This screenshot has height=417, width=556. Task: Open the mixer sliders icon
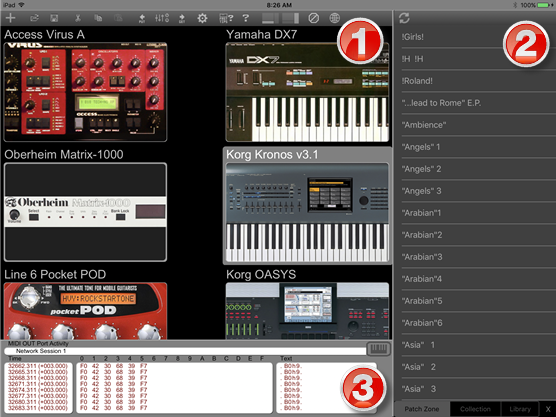coord(162,18)
